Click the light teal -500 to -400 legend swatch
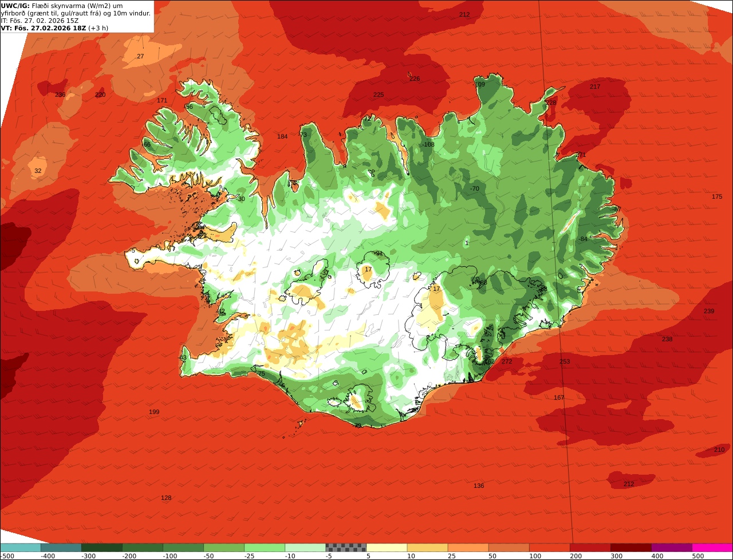The image size is (733, 560). pyautogui.click(x=20, y=547)
